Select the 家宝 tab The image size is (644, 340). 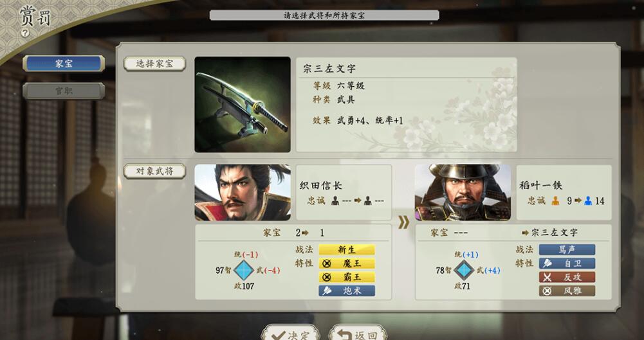click(64, 64)
